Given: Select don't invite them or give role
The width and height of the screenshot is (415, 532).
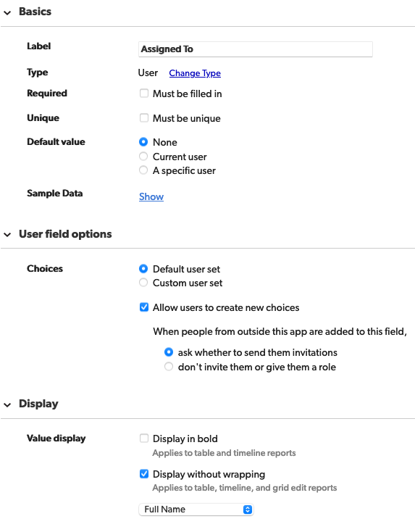Looking at the screenshot, I should (169, 367).
